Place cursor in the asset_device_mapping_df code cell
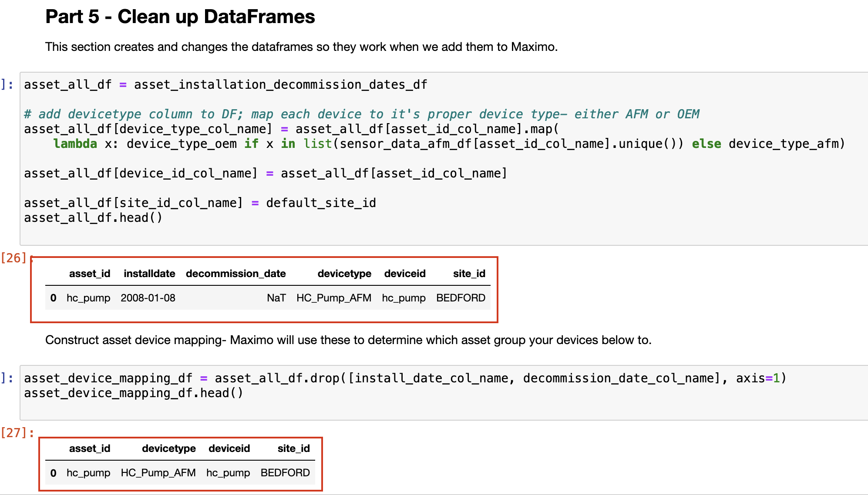 tap(444, 393)
